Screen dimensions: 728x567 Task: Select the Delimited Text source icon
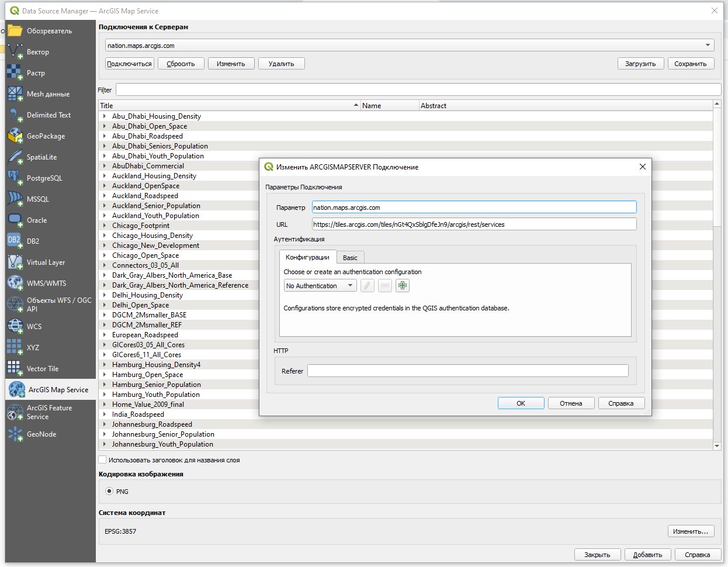(15, 115)
